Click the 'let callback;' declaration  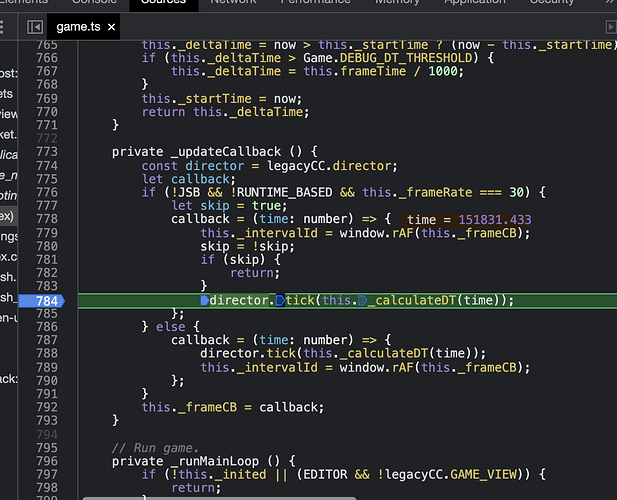point(189,179)
